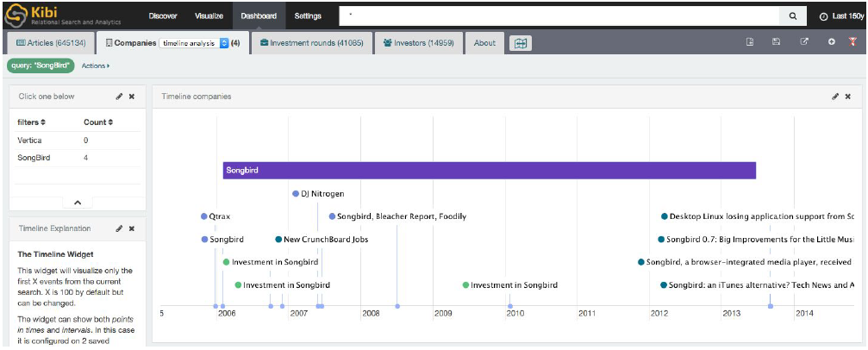Image resolution: width=868 pixels, height=350 pixels.
Task: Select the Songbird browser-integrated media player event
Action: (x=746, y=262)
